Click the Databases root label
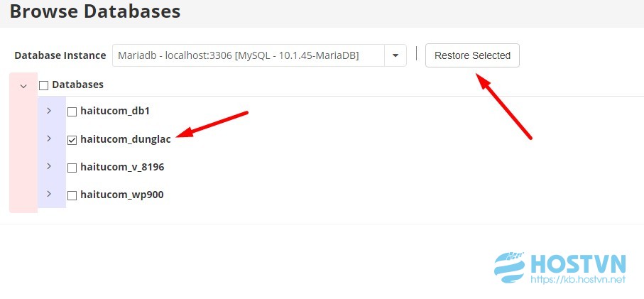This screenshot has height=299, width=644. (77, 85)
